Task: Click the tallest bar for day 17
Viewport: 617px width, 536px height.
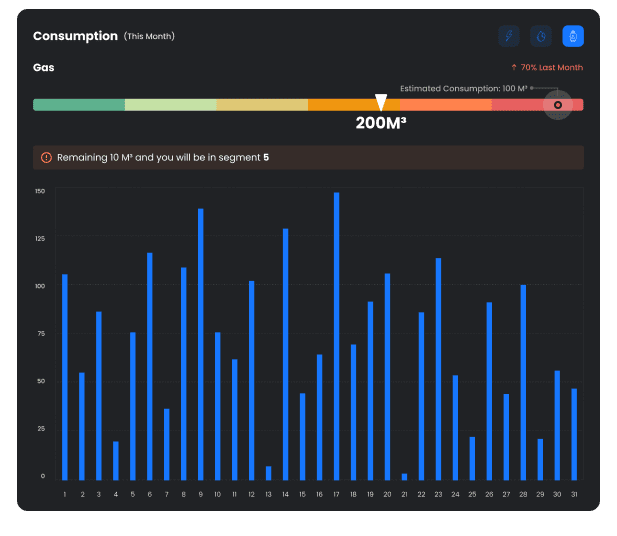Action: 336,336
